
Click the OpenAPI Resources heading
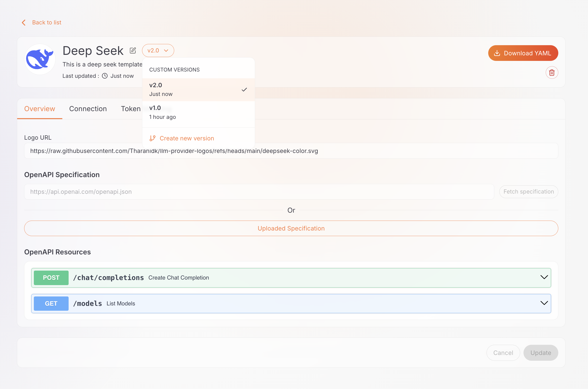pos(57,252)
